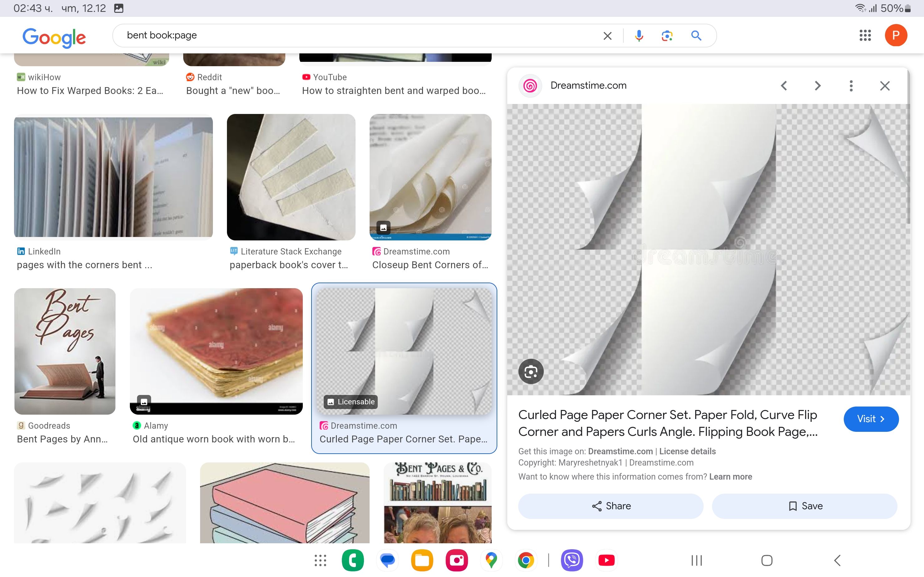The height and width of the screenshot is (577, 924).
Task: Open Closeup Bent Corners Dreamstime thumbnail
Action: click(430, 177)
